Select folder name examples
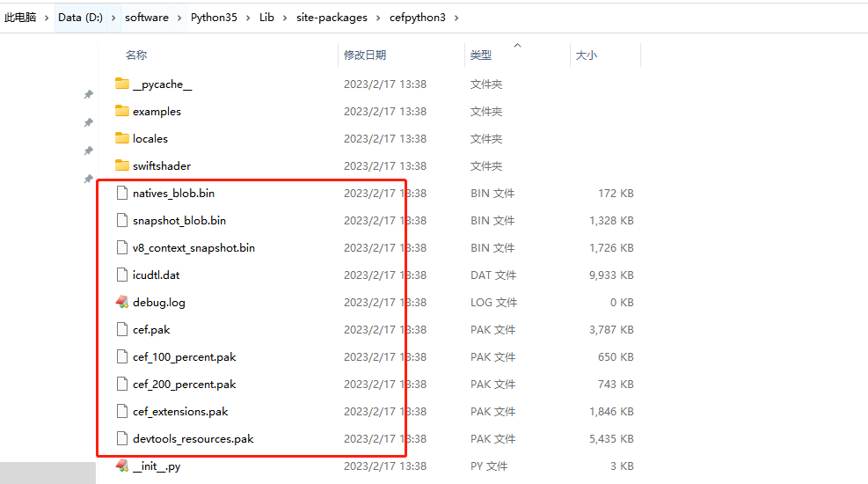This screenshot has height=484, width=868. tap(157, 111)
